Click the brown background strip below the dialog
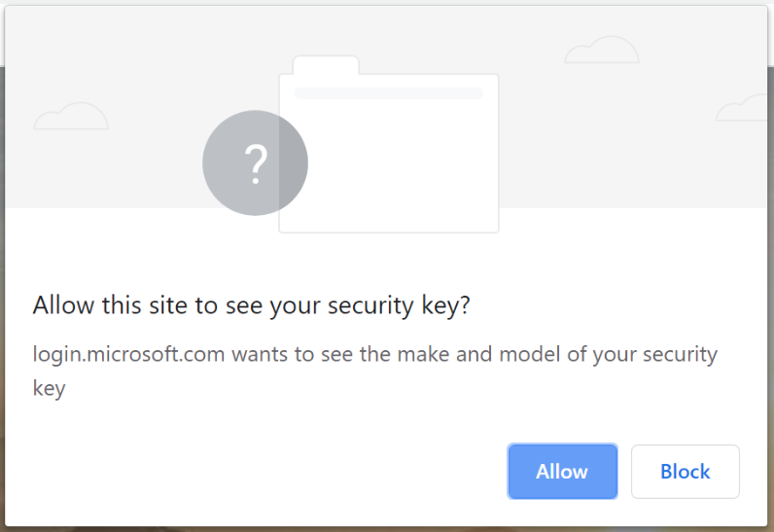The width and height of the screenshot is (774, 532). [x=389, y=529]
